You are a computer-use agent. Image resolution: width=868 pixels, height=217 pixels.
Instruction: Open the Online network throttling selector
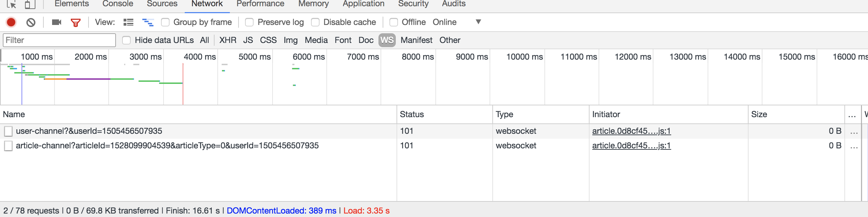(x=444, y=22)
